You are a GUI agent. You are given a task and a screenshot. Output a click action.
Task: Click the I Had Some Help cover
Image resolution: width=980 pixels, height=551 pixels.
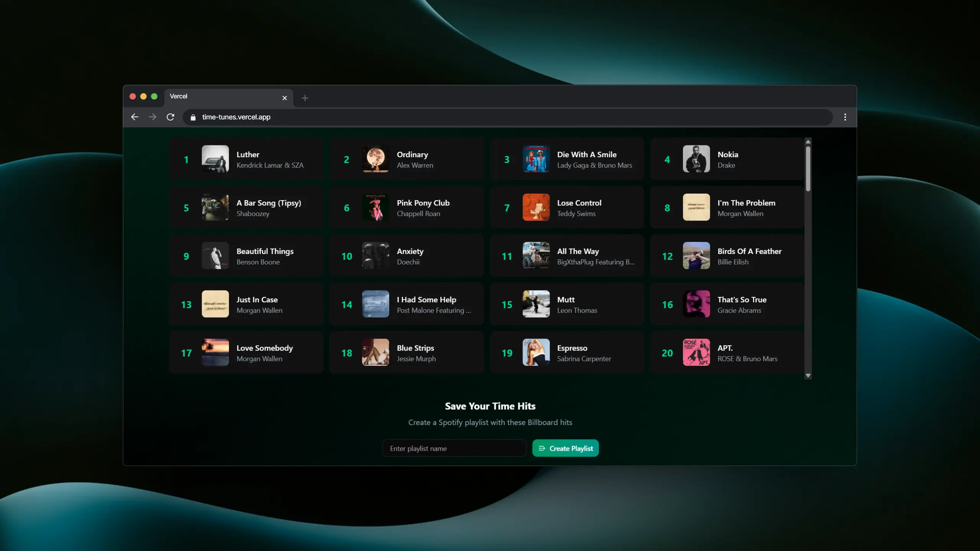click(376, 304)
